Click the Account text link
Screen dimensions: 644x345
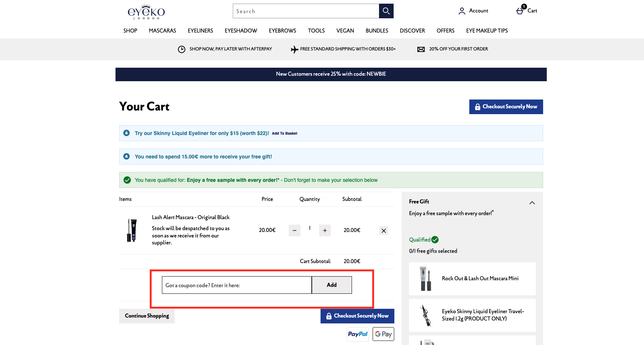[478, 11]
